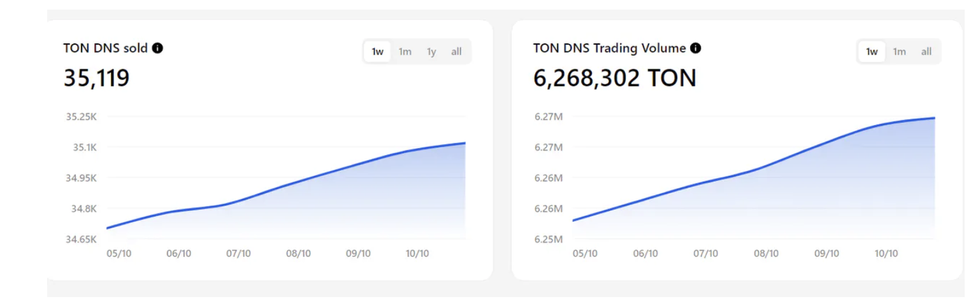Select 1w range on TON DNS sold chart

[x=378, y=52]
